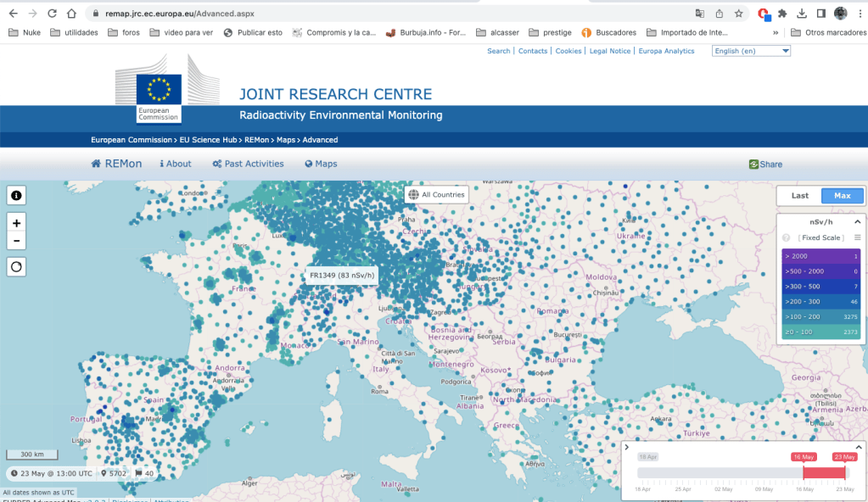Switch to Last values mode

click(799, 196)
